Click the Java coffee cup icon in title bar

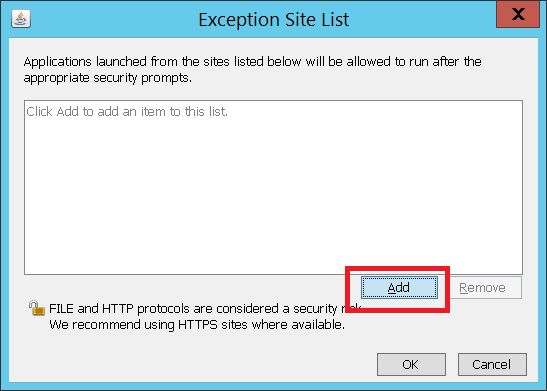[x=21, y=19]
